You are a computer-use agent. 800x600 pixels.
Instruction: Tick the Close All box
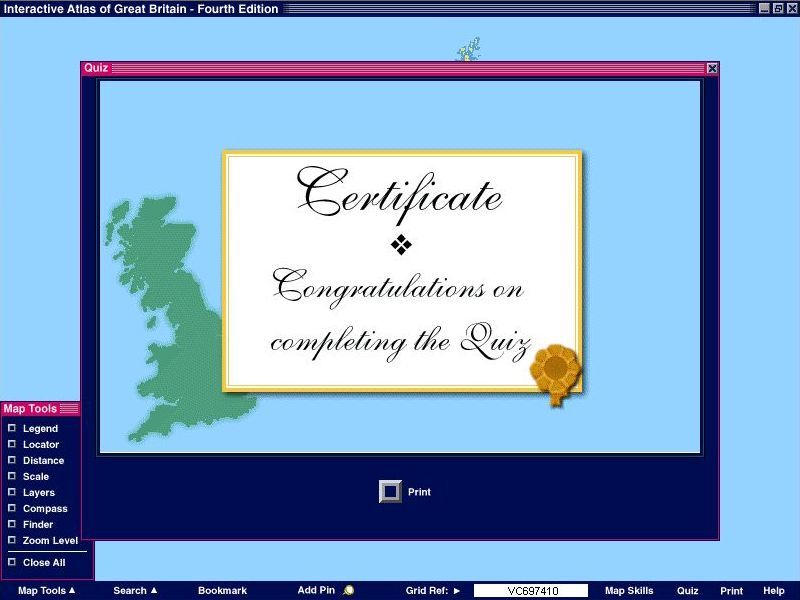pos(12,562)
